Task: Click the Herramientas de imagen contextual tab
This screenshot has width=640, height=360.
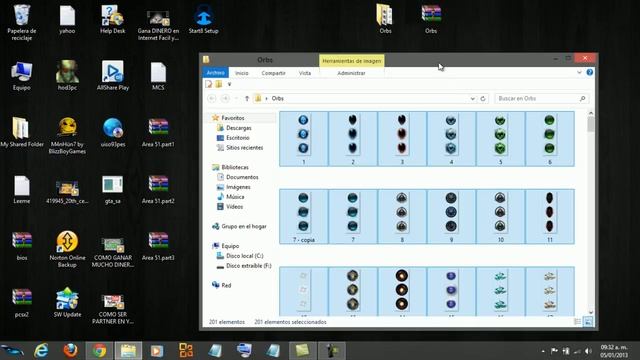Action: [351, 61]
